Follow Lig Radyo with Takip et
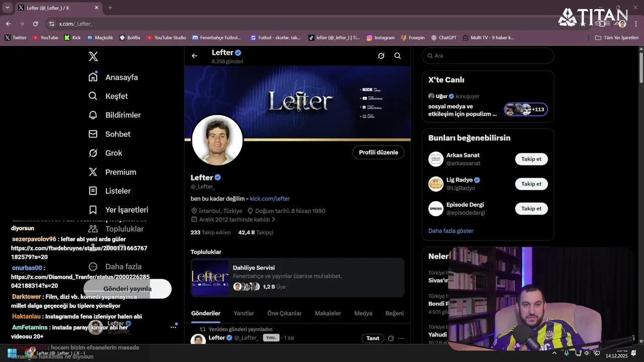 click(531, 184)
